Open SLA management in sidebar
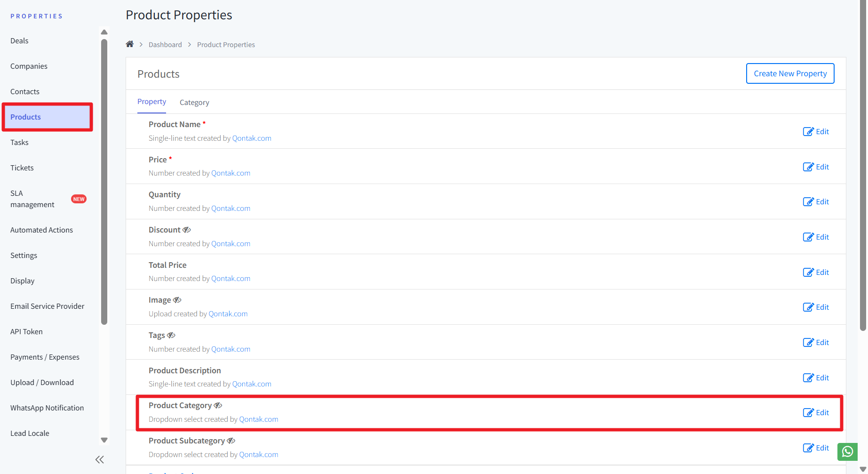 (32, 199)
